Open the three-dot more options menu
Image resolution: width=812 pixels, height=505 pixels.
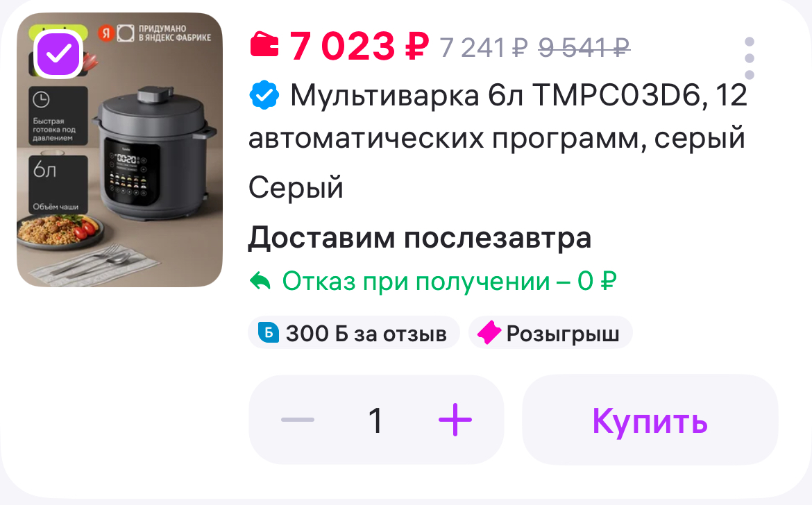(x=750, y=58)
